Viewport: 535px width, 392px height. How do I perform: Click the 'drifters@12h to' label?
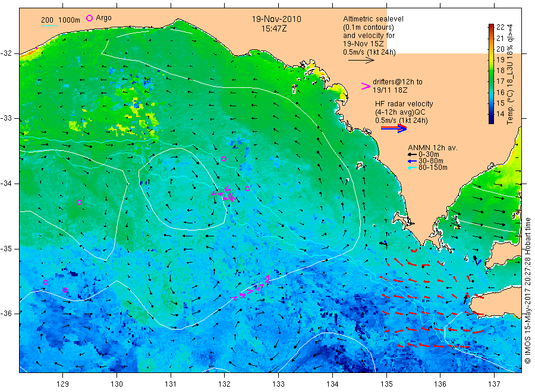398,82
